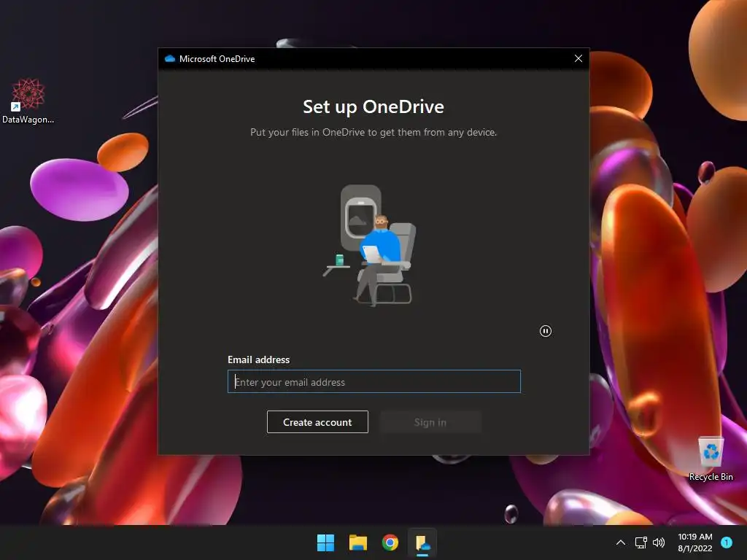The width and height of the screenshot is (747, 560).
Task: Click the email address input field
Action: (374, 381)
